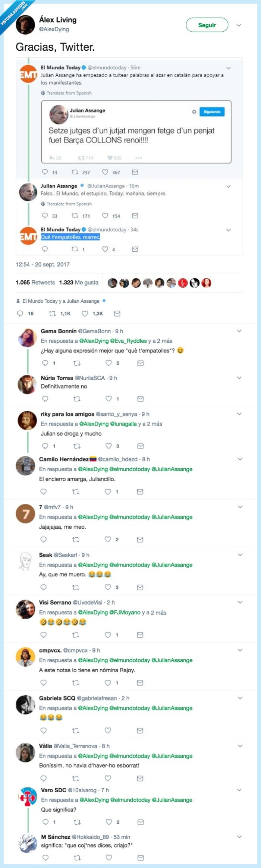Like the main tweet showing 1,3K
This screenshot has width=261, height=868.
pyautogui.click(x=85, y=314)
